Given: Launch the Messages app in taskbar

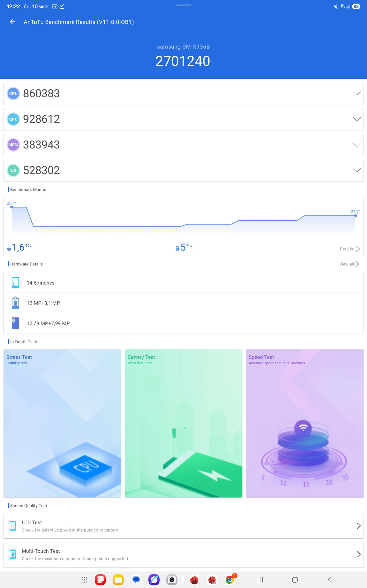Looking at the screenshot, I should [x=136, y=580].
